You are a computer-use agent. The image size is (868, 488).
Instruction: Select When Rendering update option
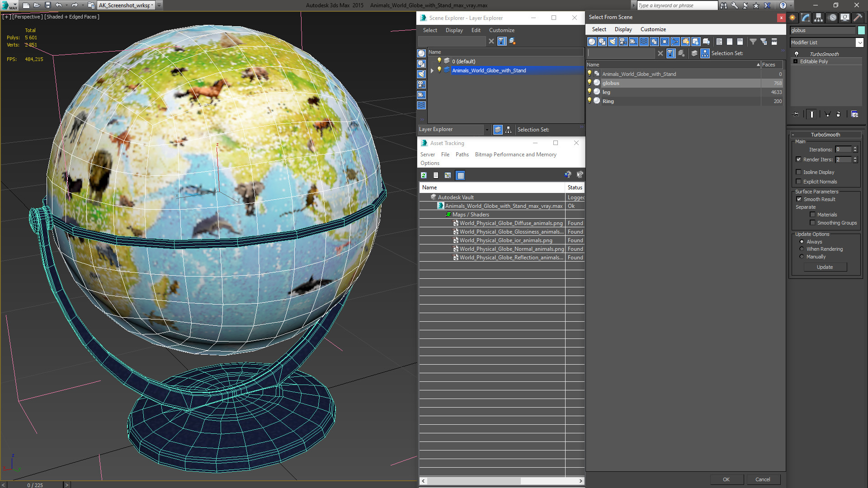(x=802, y=249)
